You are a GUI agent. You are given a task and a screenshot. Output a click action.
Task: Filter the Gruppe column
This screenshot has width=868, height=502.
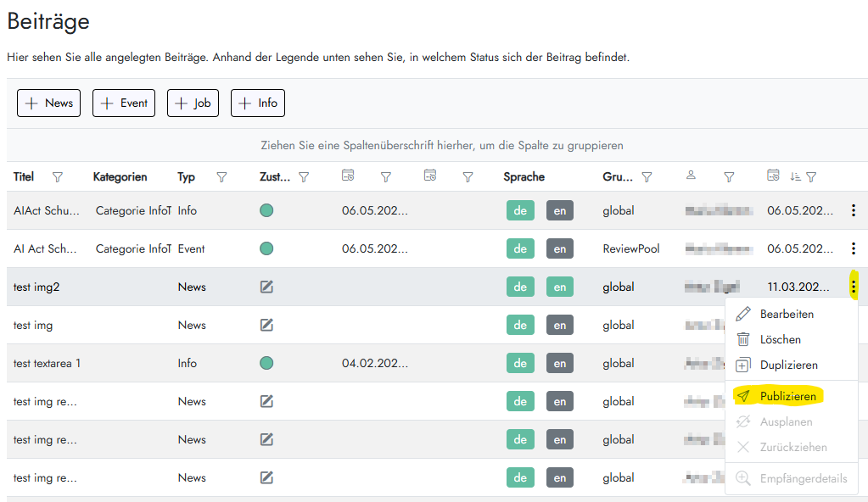pos(647,177)
